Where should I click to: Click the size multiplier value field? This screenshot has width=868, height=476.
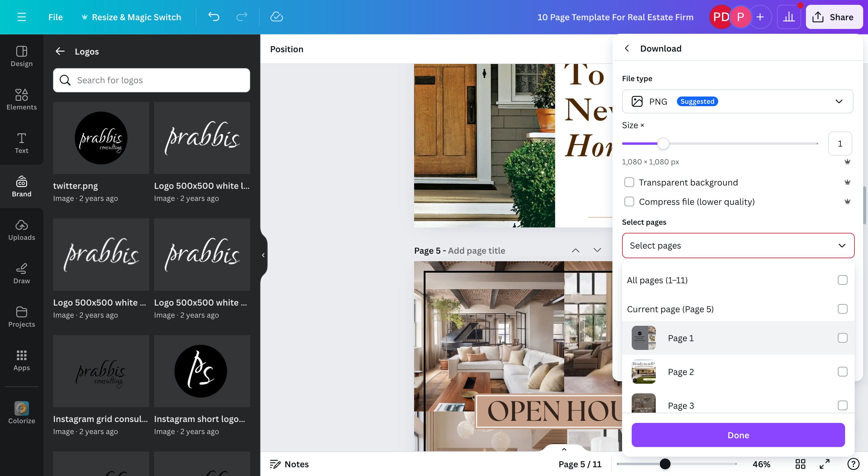coord(840,143)
